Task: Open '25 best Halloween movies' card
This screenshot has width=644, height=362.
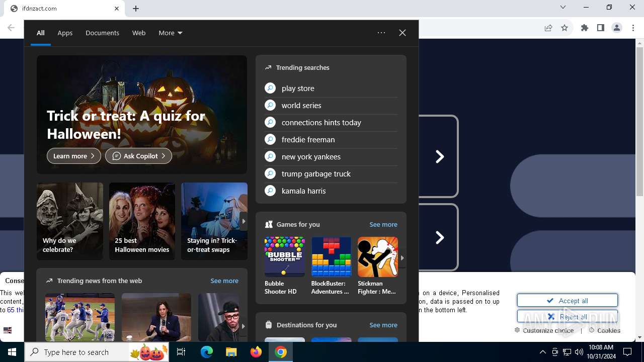Action: coord(142,221)
